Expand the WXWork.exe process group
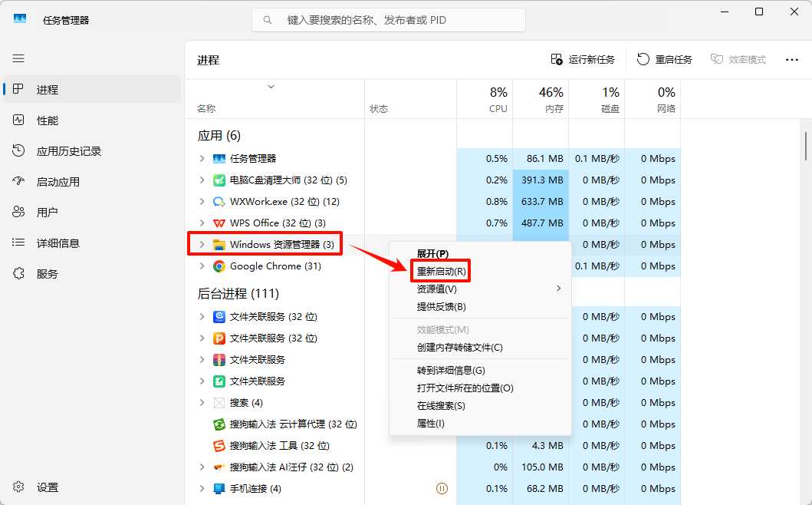Viewport: 812px width, 505px height. point(202,202)
